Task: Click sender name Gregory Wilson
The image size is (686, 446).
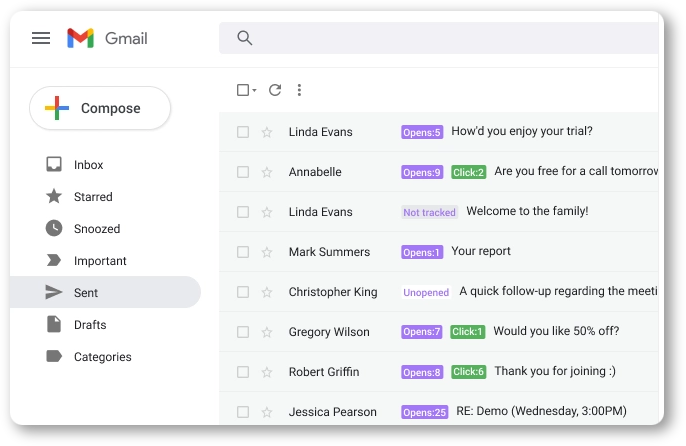Action: (x=329, y=332)
